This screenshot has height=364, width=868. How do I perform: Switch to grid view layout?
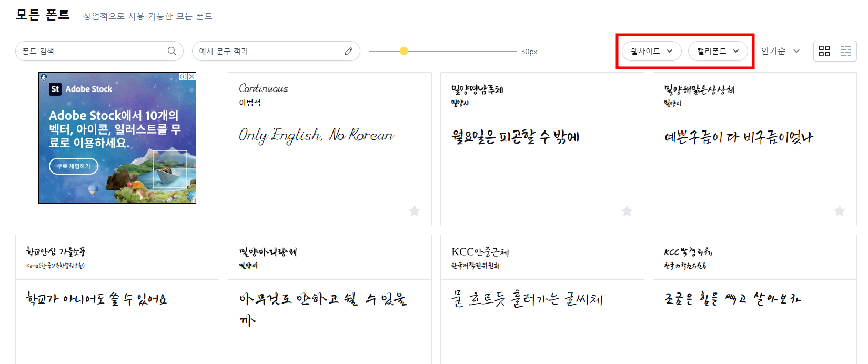click(824, 51)
